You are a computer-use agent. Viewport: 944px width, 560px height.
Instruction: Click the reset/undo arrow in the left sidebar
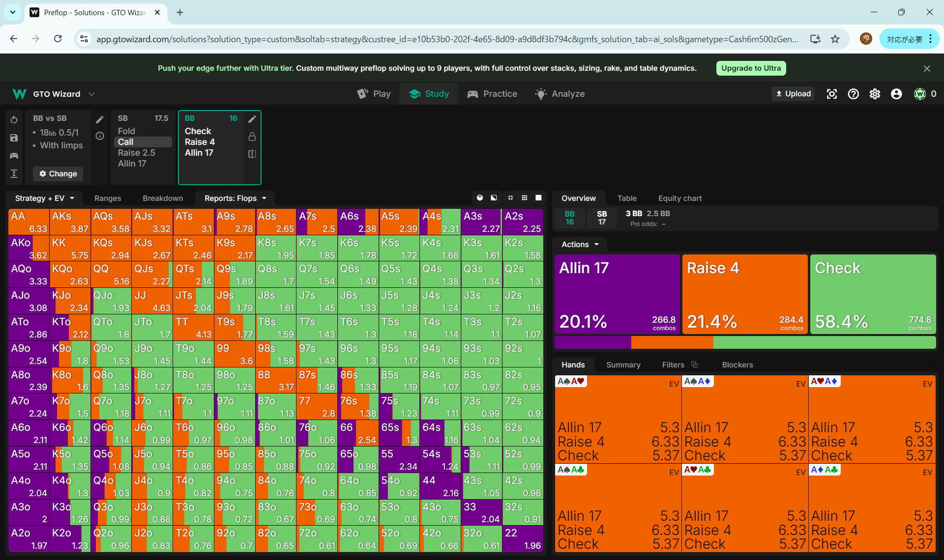(14, 120)
